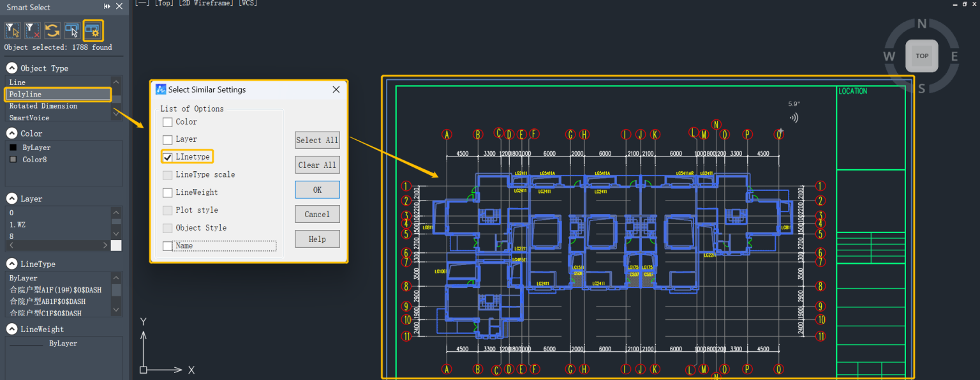Click the Select All button
The height and width of the screenshot is (380, 980).
(x=317, y=140)
